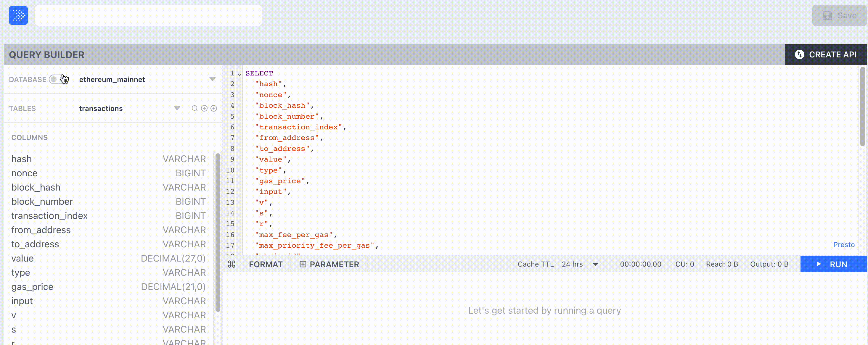The image size is (868, 345).
Task: Click the PARAMETER toolbar option
Action: point(334,264)
